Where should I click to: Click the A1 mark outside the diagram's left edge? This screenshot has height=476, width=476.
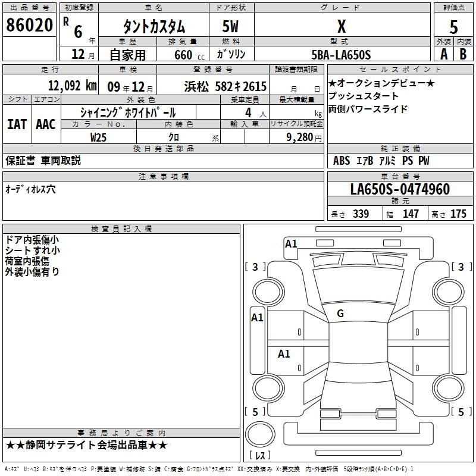click(x=257, y=318)
